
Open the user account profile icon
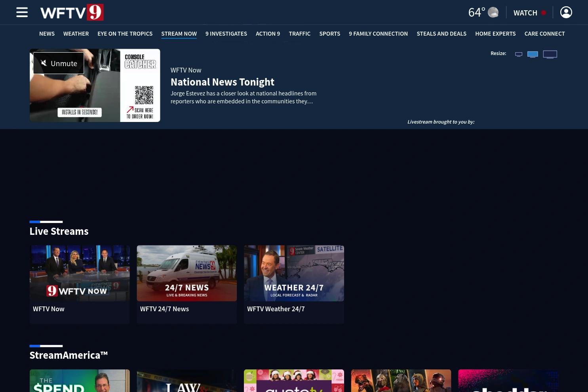(566, 12)
